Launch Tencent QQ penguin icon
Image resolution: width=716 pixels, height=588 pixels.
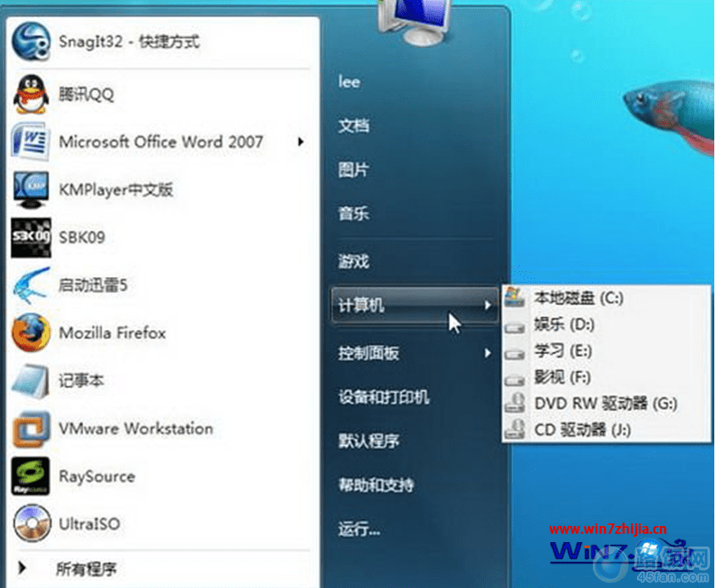click(x=31, y=94)
